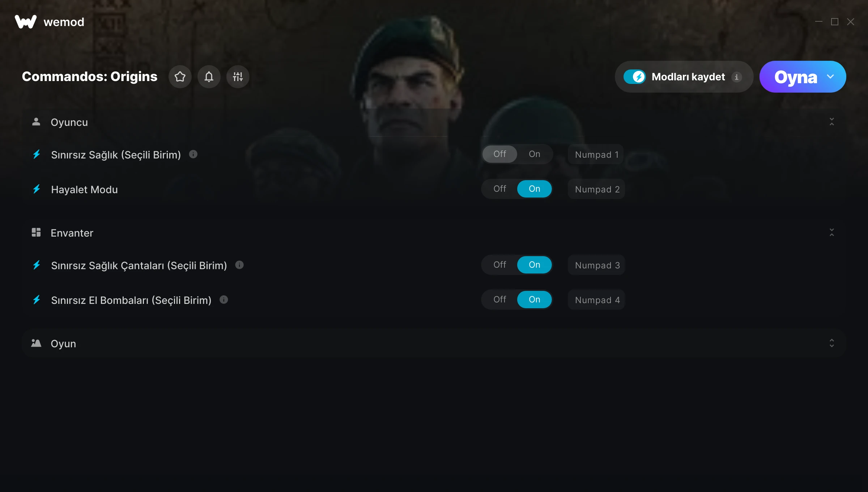Collapse the Envanter section
This screenshot has height=492, width=868.
(x=831, y=233)
